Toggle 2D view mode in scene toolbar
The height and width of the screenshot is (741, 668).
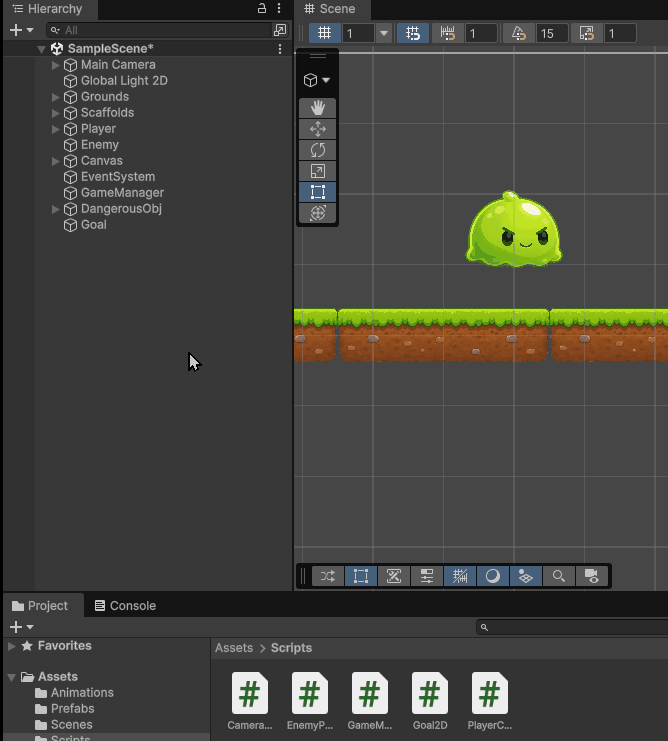pos(361,576)
